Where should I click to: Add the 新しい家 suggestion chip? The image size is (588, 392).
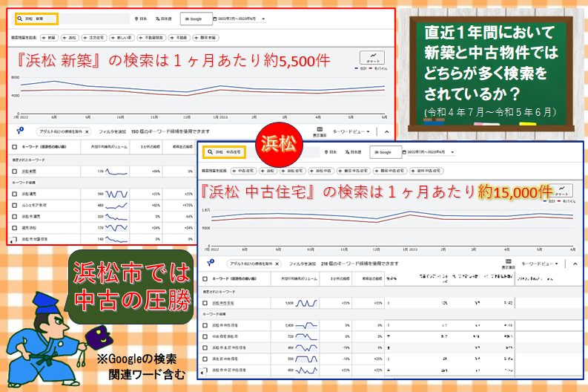click(x=122, y=38)
